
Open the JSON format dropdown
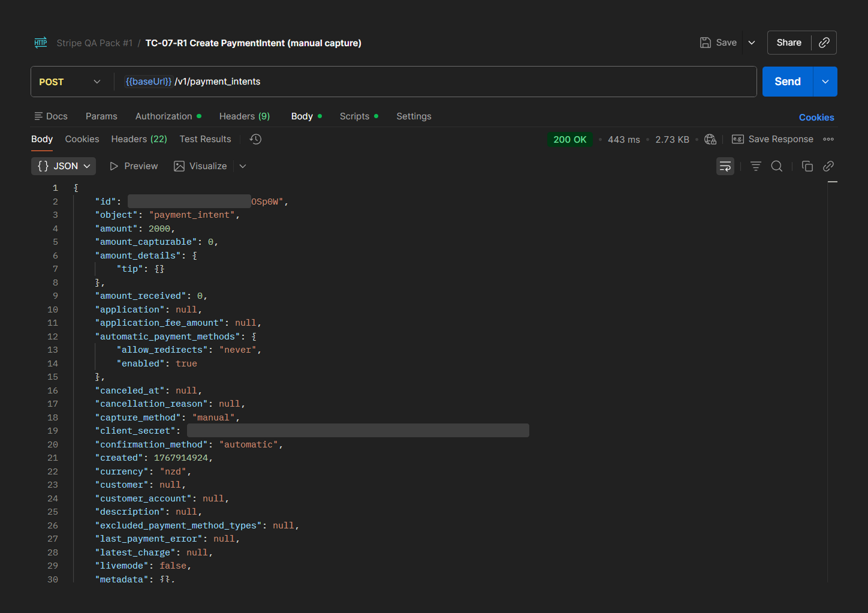click(64, 166)
